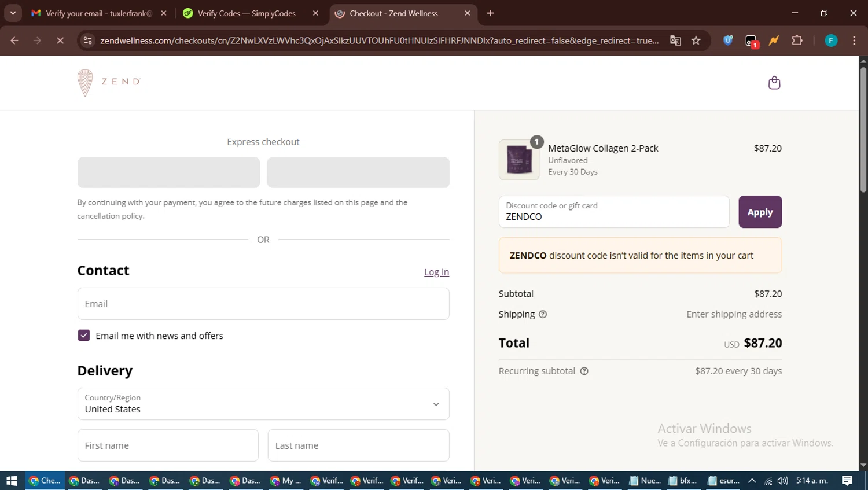Open the orange lightning extension icon
Screen dimensions: 868x490
pos(774,40)
